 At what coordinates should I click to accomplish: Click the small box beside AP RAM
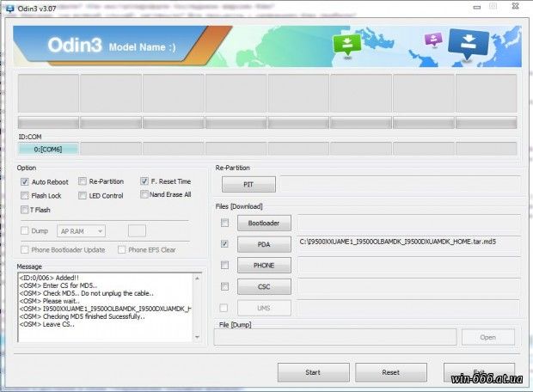click(137, 231)
